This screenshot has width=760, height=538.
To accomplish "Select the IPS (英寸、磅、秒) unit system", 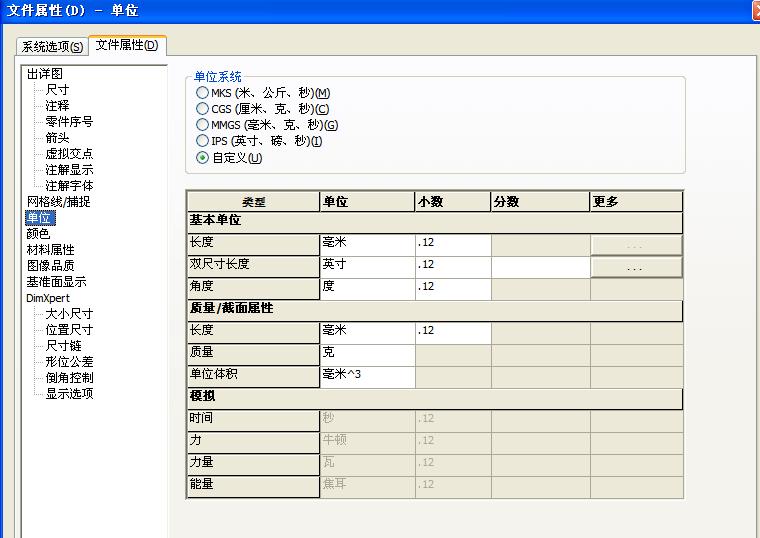I will pyautogui.click(x=259, y=141).
